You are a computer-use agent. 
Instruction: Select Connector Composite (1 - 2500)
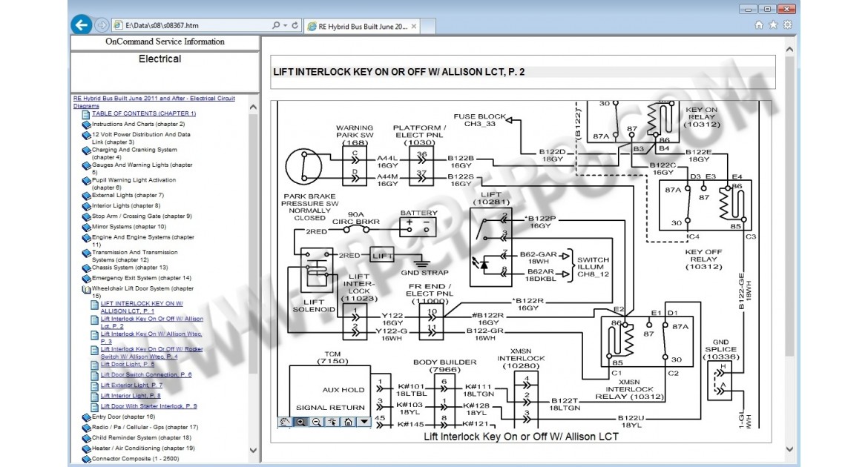tap(135, 459)
